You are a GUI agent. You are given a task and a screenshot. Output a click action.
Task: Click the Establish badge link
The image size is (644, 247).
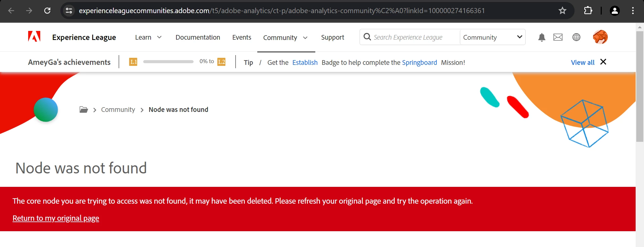(x=305, y=63)
